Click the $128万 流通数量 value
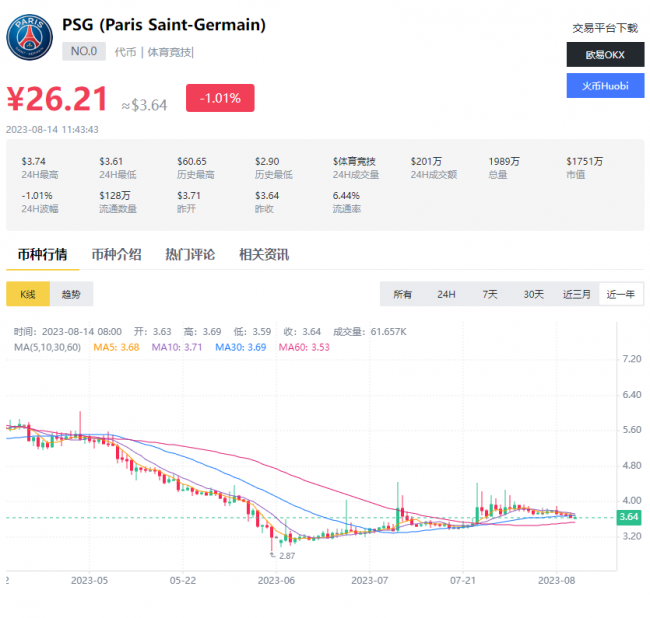Viewport: 650px width, 618px height. click(115, 195)
